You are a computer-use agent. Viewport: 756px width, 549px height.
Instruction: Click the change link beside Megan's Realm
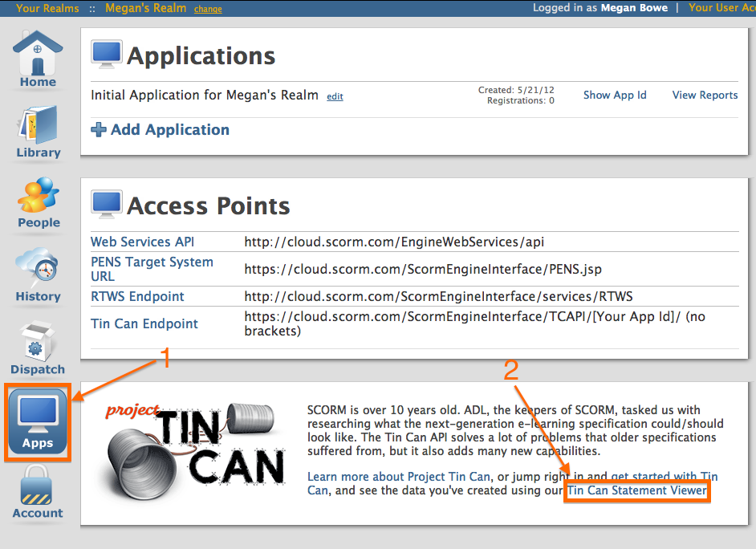(x=208, y=9)
